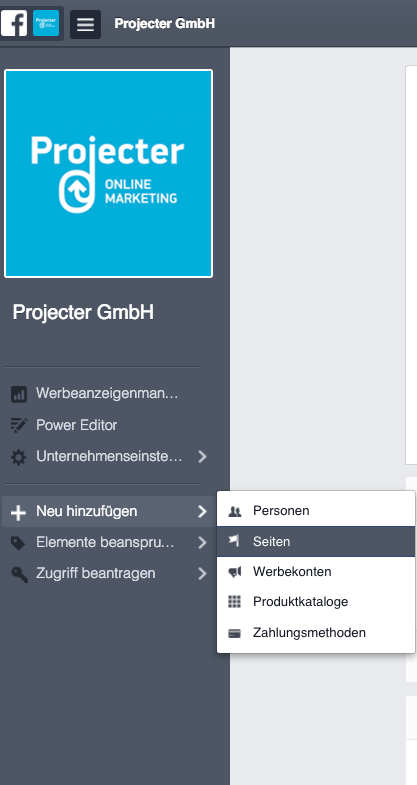The image size is (417, 785).
Task: Click the gear icon for Unternehmenseinstellungen
Action: coord(19,457)
